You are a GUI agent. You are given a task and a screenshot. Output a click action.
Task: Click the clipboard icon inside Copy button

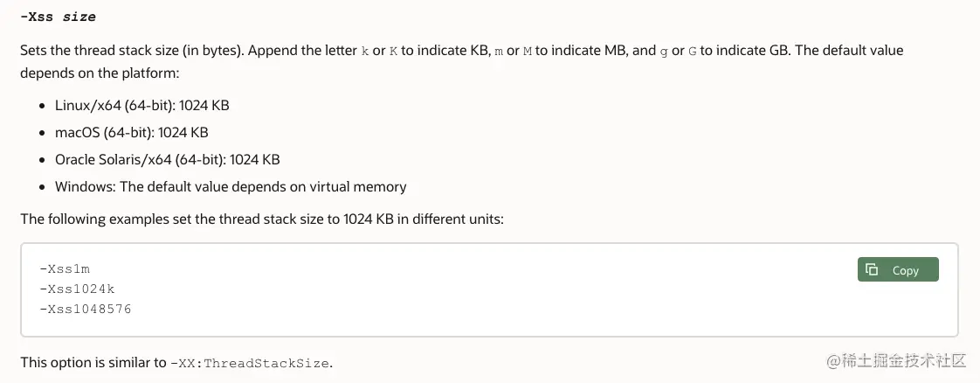[872, 270]
